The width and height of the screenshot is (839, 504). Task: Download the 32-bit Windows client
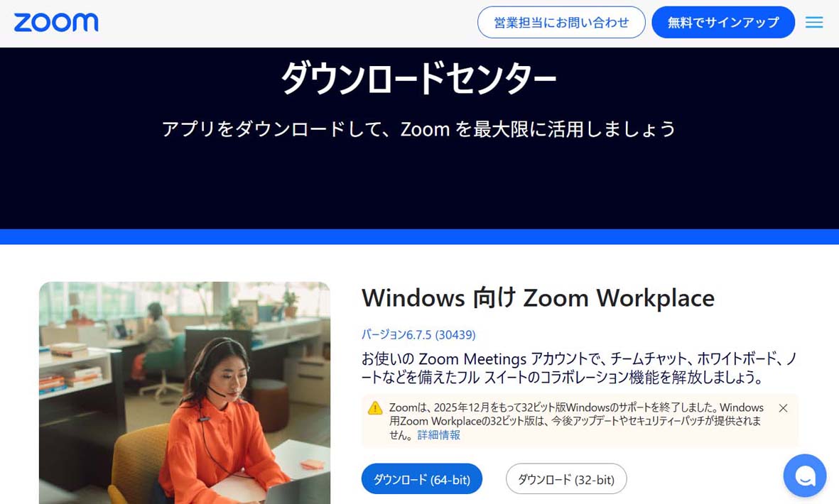(566, 479)
